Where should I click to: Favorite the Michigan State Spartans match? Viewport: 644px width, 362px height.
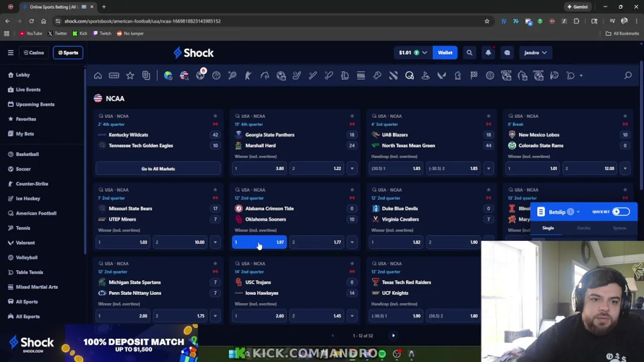coord(215,263)
